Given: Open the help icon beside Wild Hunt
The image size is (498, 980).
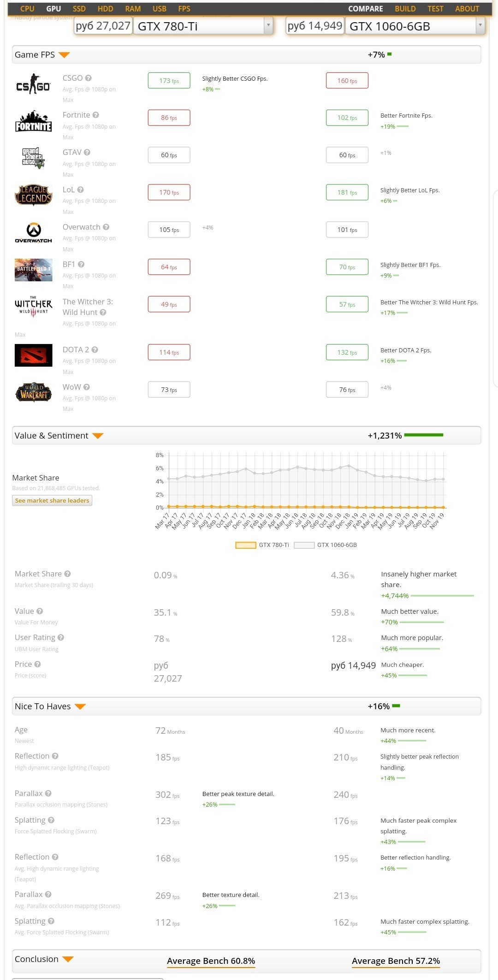Looking at the screenshot, I should 103,312.
